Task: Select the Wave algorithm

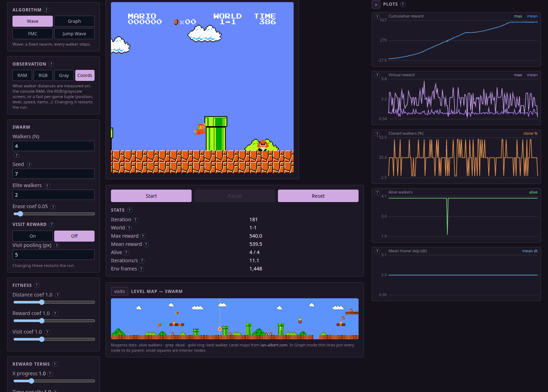Action: (32, 21)
